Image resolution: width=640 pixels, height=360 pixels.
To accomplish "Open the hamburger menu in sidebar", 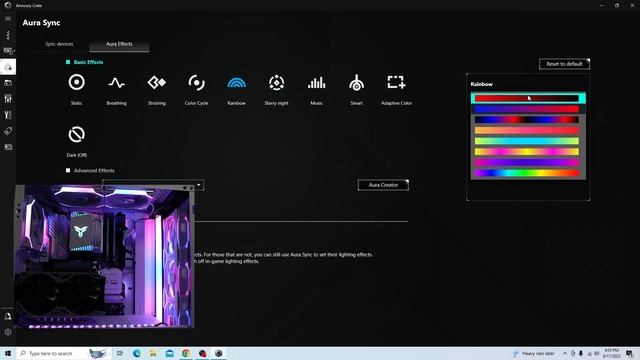I will (8, 19).
